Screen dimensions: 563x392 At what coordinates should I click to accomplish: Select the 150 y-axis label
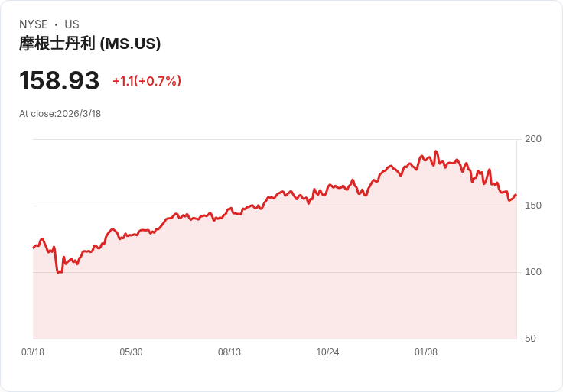tap(533, 206)
